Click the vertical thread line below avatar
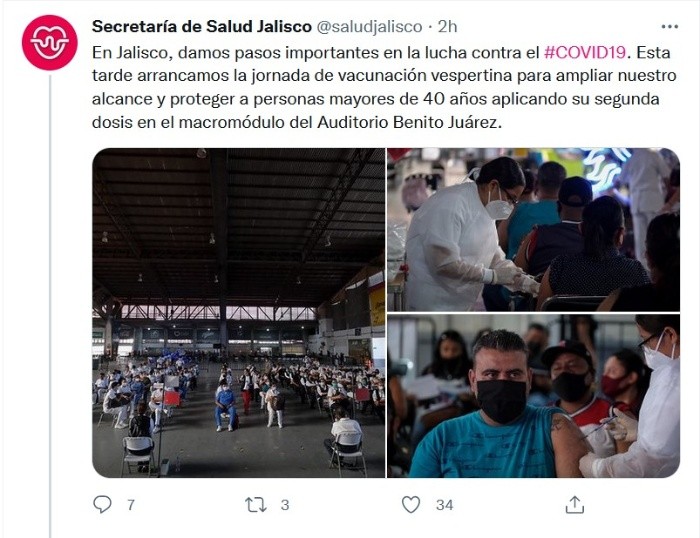 coord(50,306)
